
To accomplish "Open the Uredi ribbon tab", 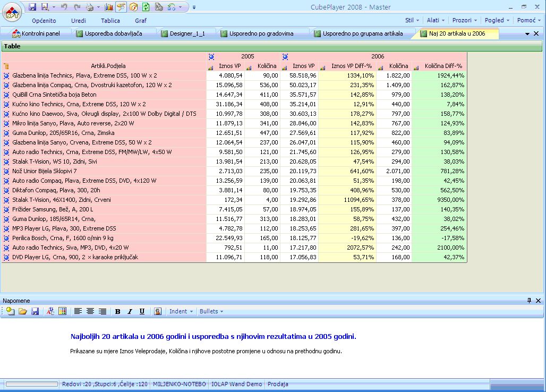I will click(x=79, y=21).
